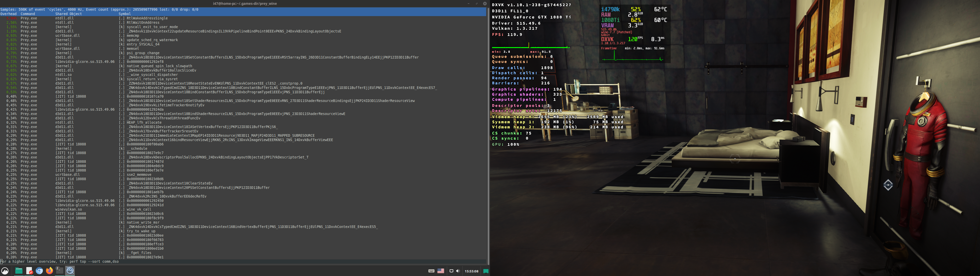Open the green file manager taskbar icon
Image resolution: width=980 pixels, height=276 pixels.
19,271
